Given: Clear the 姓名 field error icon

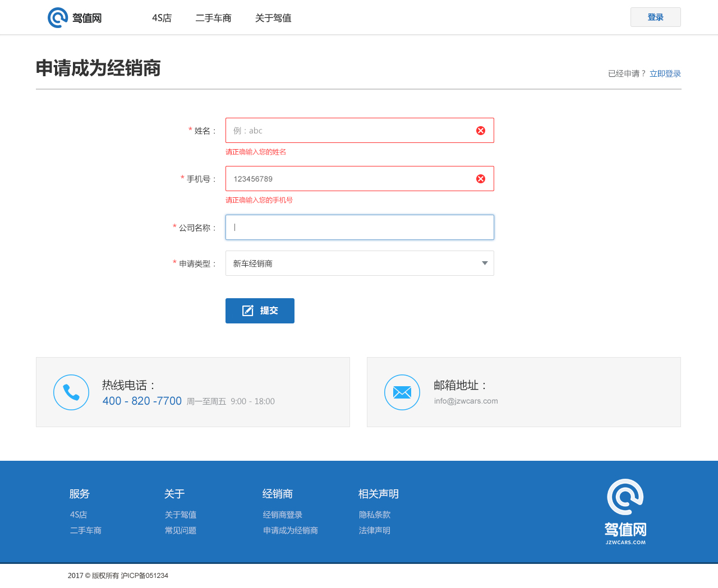Looking at the screenshot, I should point(481,131).
